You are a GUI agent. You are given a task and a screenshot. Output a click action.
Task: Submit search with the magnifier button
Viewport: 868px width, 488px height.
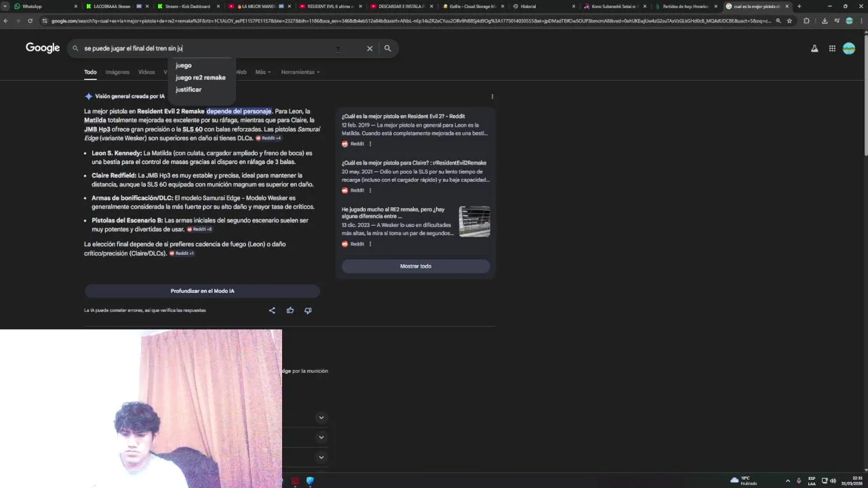click(x=387, y=48)
